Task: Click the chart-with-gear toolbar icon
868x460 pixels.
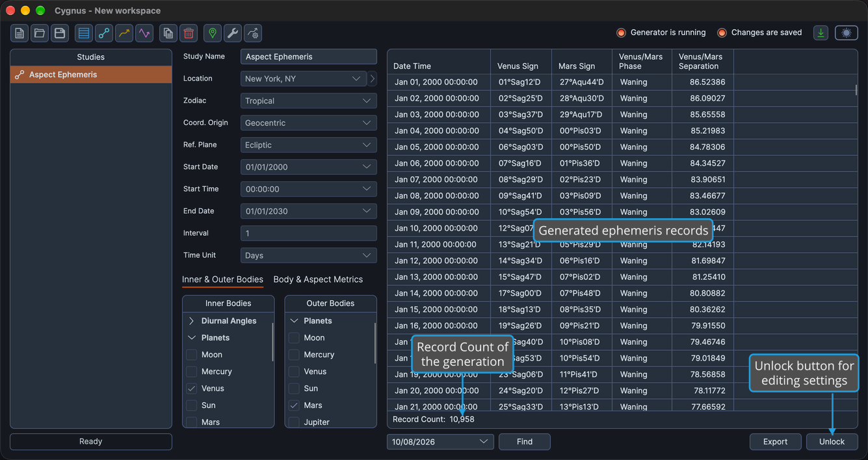Action: tap(253, 33)
